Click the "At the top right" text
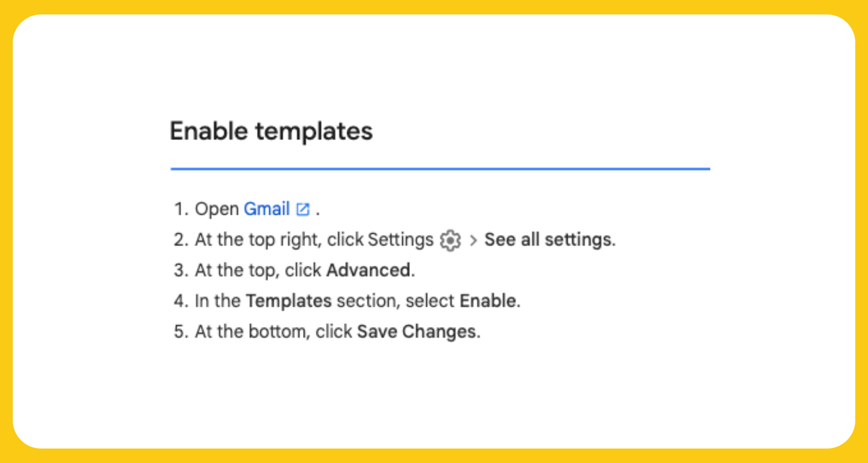The image size is (868, 463). (x=258, y=240)
